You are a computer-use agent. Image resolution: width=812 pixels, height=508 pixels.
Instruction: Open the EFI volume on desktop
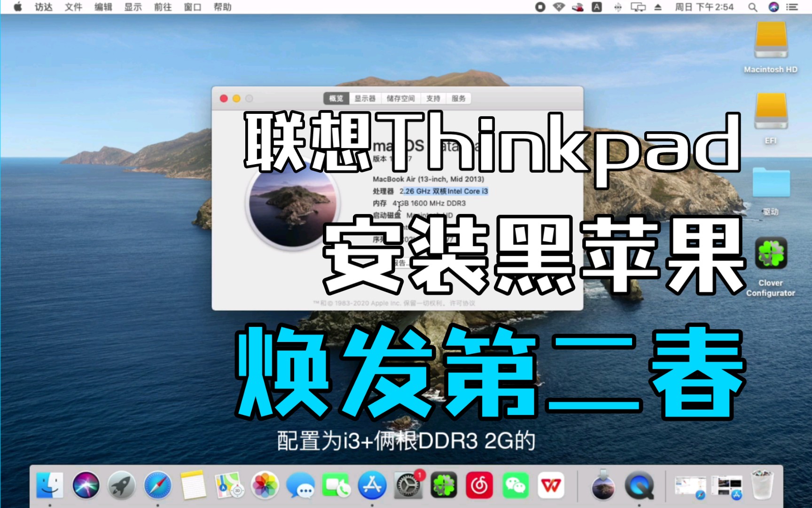point(771,111)
